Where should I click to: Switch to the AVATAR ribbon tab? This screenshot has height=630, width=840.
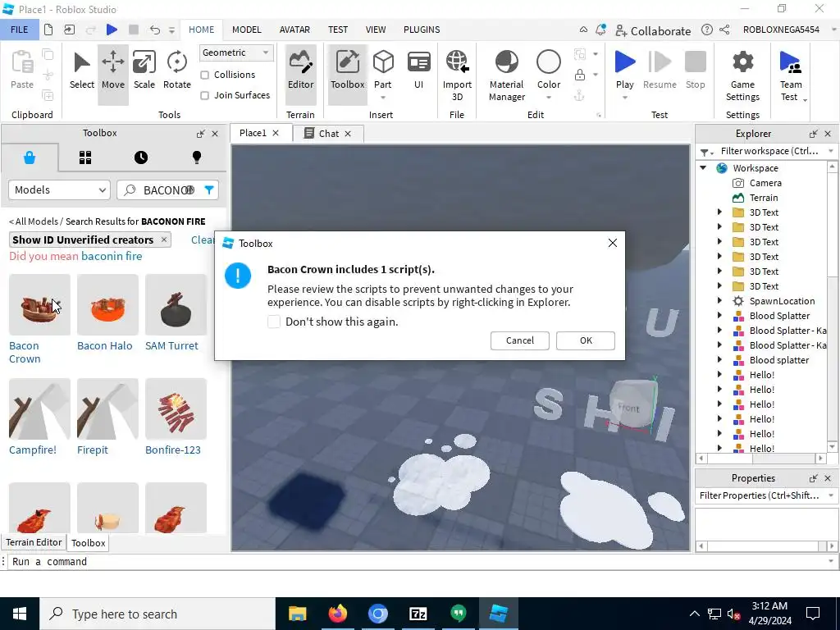294,30
